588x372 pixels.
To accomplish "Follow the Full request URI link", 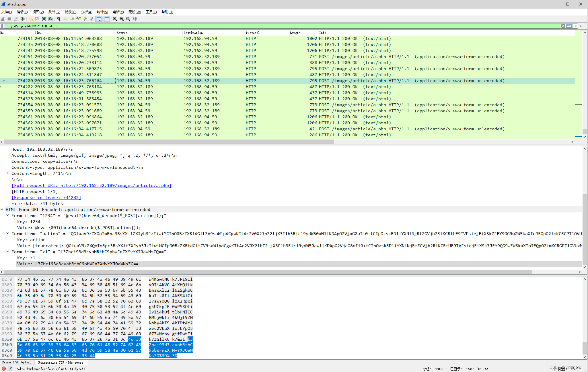I will point(91,185).
